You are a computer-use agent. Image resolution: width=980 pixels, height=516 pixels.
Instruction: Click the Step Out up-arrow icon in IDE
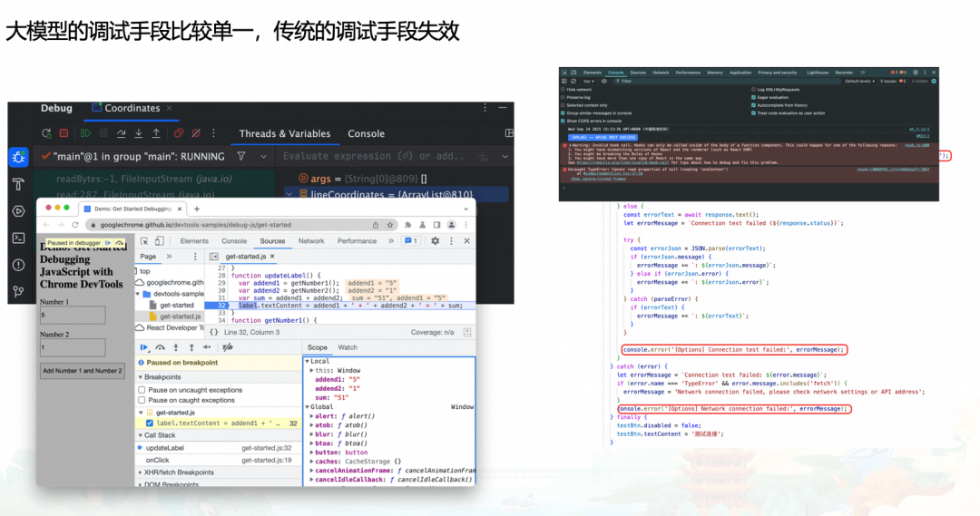point(156,133)
